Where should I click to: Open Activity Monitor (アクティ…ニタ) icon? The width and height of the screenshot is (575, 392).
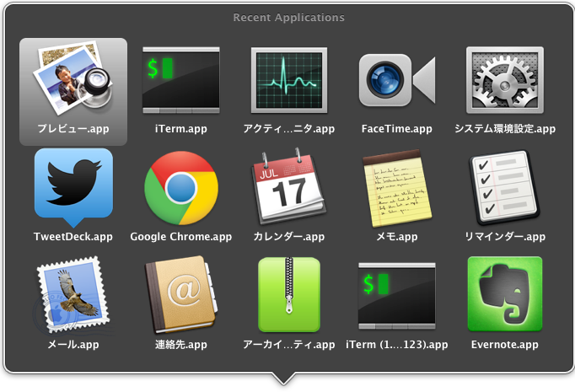[x=289, y=80]
